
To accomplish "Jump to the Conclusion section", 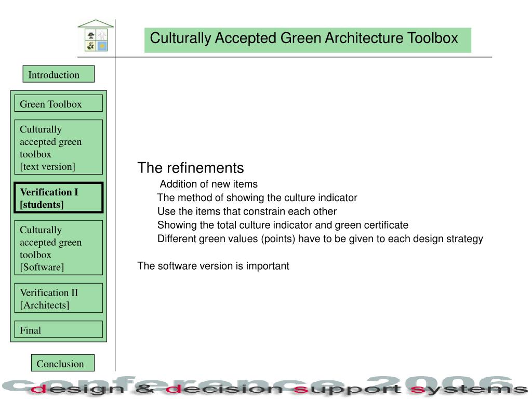I will [x=63, y=363].
